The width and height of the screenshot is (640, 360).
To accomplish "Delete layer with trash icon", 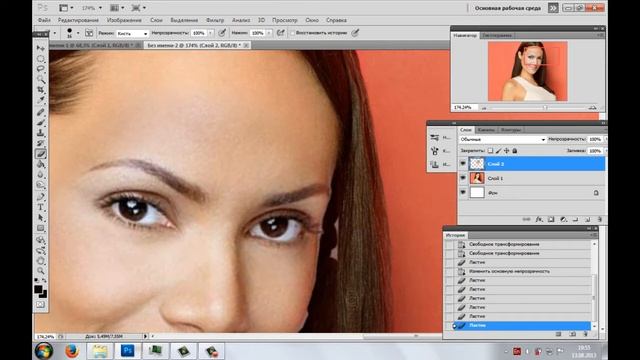I will pos(599,220).
